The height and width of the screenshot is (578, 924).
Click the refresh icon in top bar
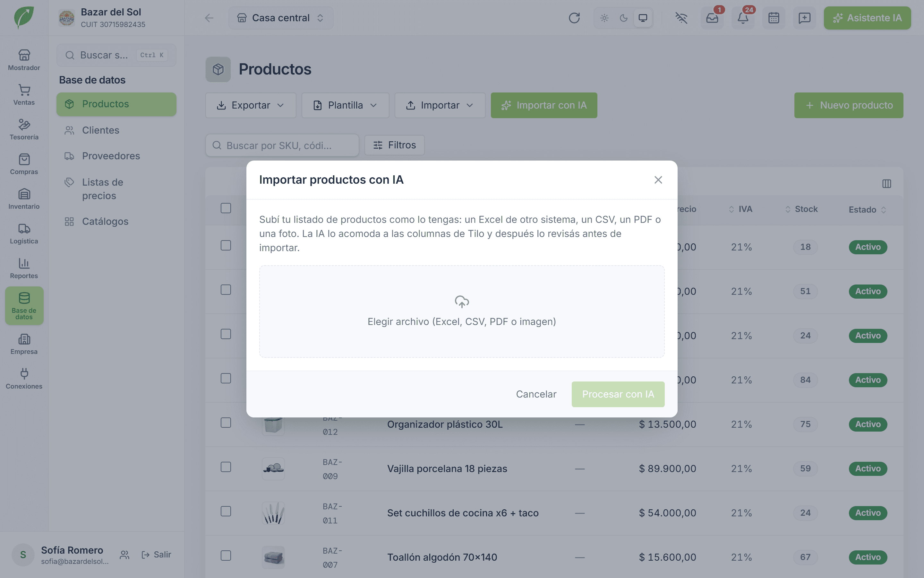tap(574, 18)
